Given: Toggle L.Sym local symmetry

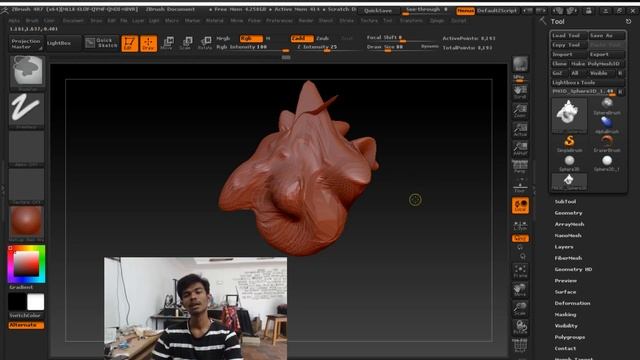Looking at the screenshot, I should coord(520,225).
